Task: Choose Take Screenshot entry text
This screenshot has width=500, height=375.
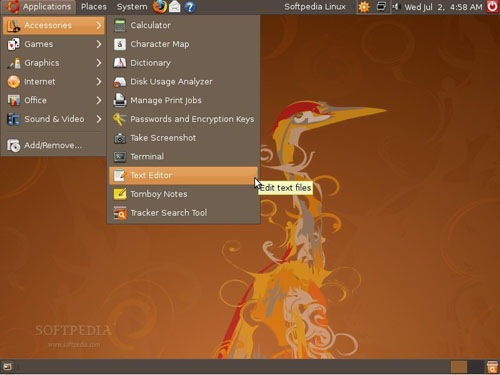Action: click(x=163, y=138)
